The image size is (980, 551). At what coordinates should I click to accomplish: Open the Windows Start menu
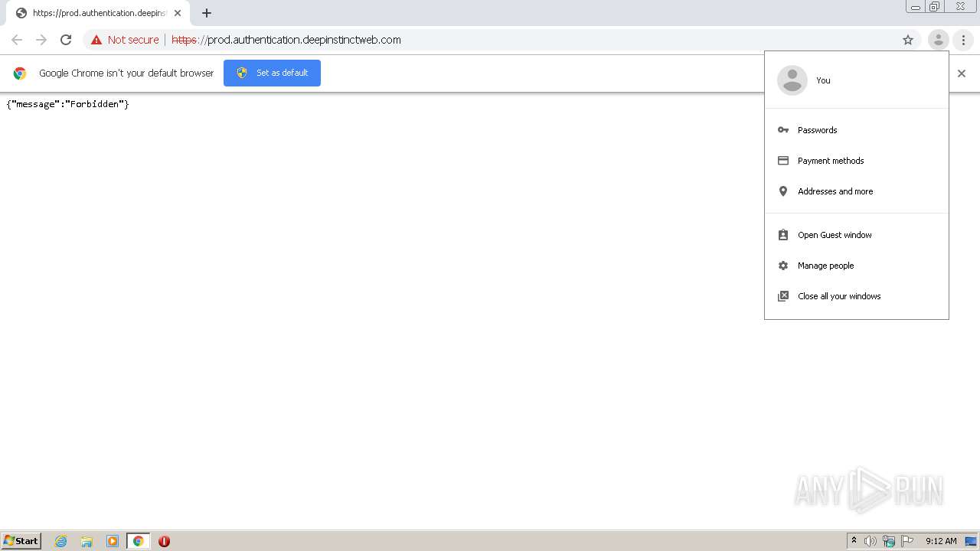tap(21, 540)
